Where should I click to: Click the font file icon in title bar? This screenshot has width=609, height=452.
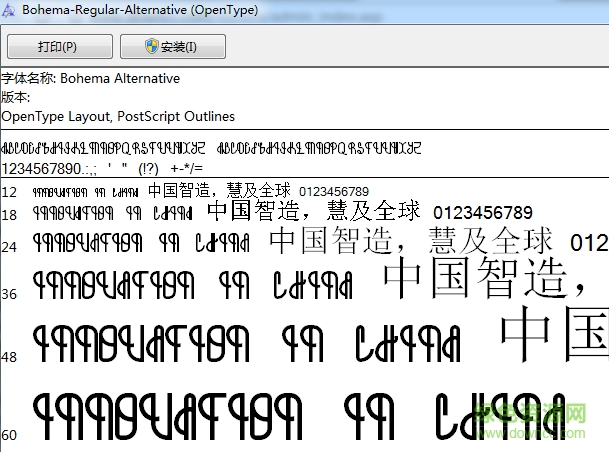pyautogui.click(x=9, y=10)
